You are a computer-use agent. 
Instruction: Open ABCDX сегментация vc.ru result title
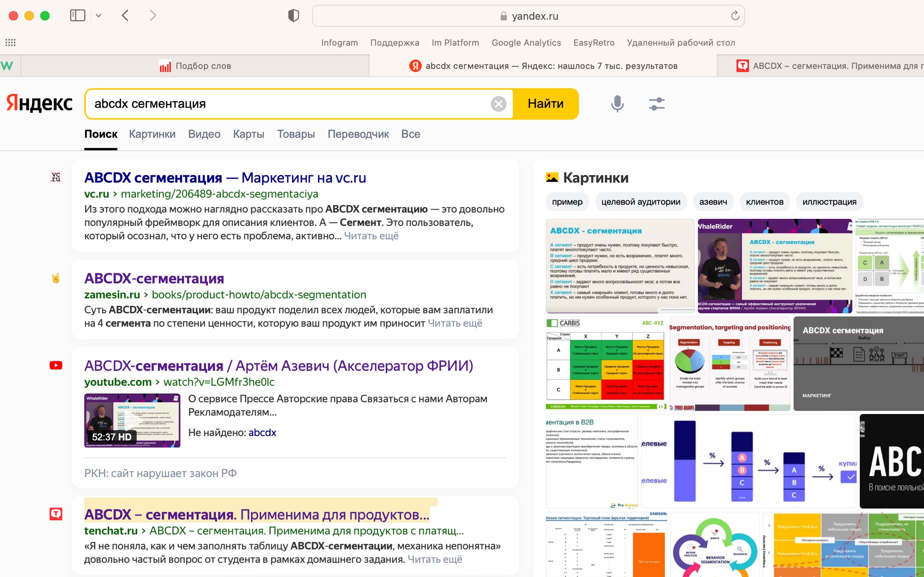point(225,178)
